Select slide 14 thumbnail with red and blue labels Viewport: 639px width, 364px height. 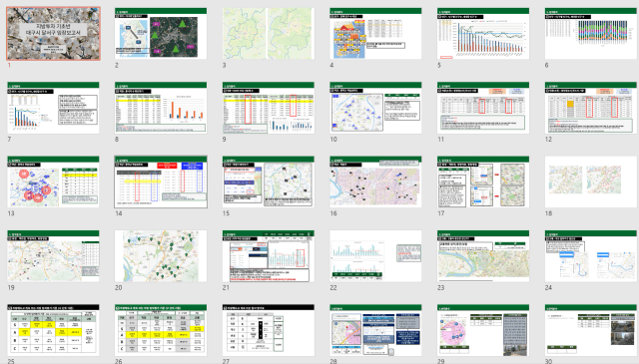tap(161, 182)
